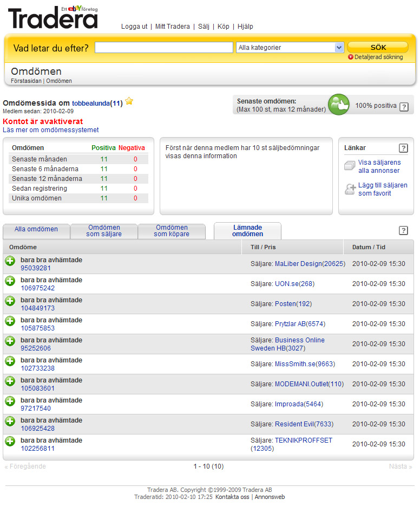420x506 pixels.
Task: Open seller Prytzlar AB(6574)
Action: 300,324
